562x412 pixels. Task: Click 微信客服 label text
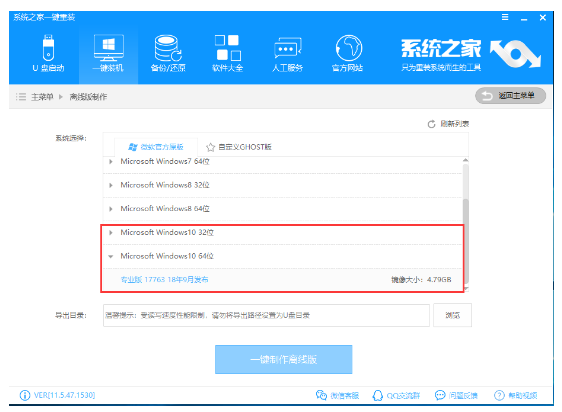coord(345,396)
